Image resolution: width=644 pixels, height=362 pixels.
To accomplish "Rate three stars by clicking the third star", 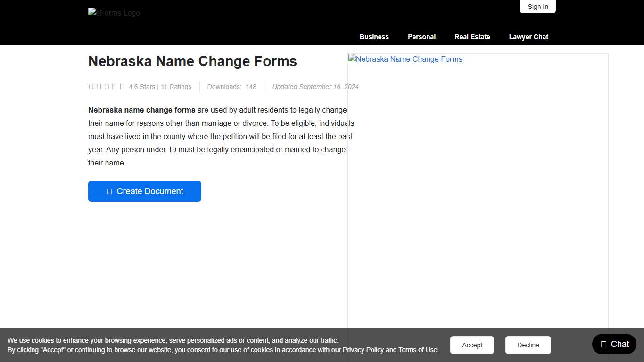I will pos(107,86).
